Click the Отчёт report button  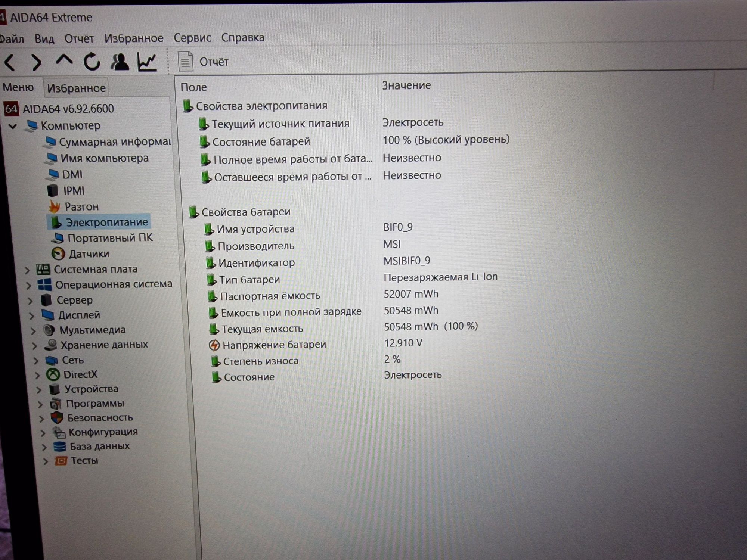point(203,62)
